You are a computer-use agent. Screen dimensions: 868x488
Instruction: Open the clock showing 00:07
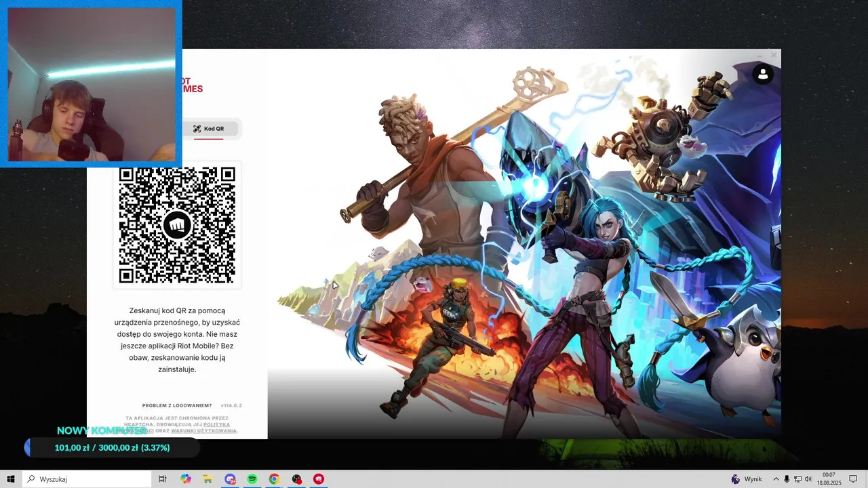coord(829,479)
